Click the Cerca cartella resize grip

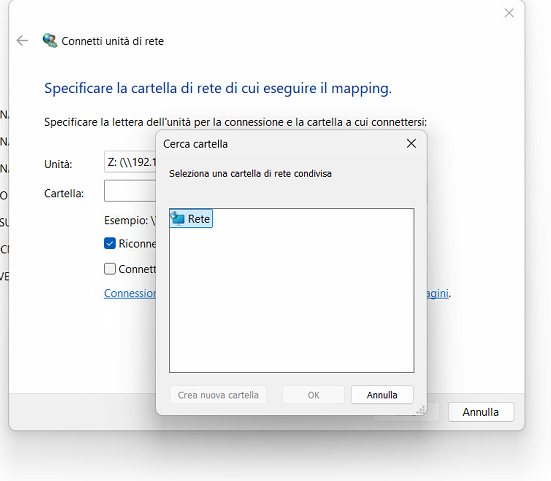[421, 410]
